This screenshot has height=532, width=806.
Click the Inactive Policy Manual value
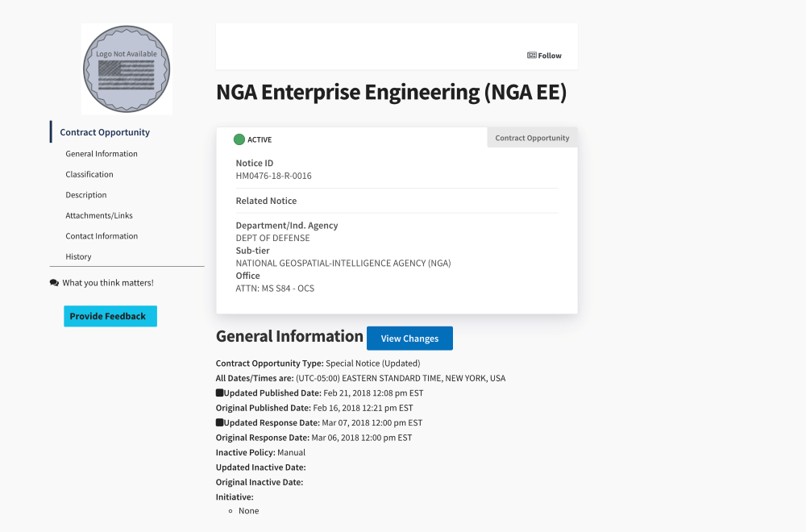292,453
